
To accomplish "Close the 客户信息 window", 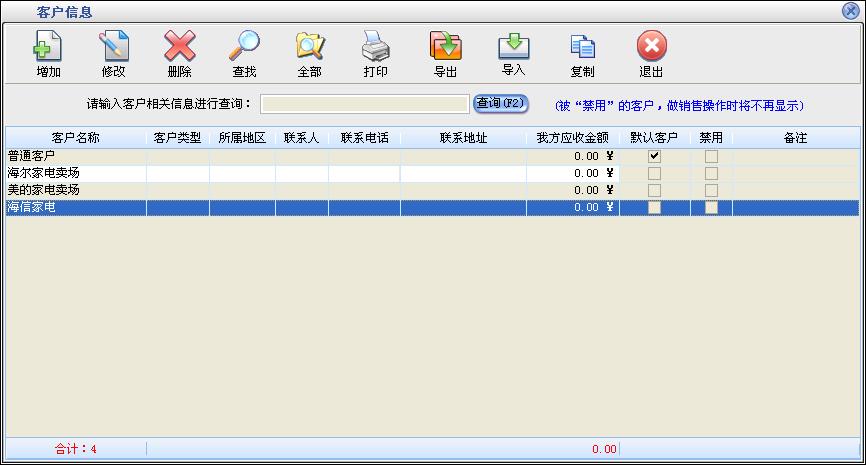I will (851, 11).
